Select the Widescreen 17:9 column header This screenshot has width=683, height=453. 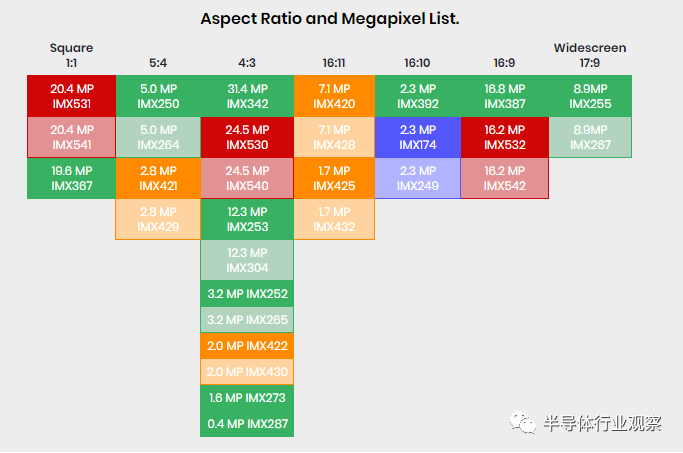(x=592, y=55)
